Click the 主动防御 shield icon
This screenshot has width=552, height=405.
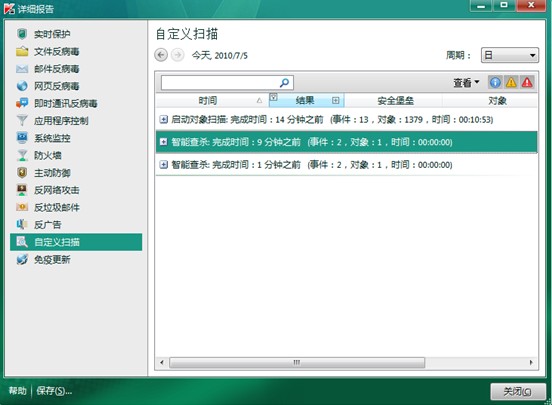tap(22, 173)
